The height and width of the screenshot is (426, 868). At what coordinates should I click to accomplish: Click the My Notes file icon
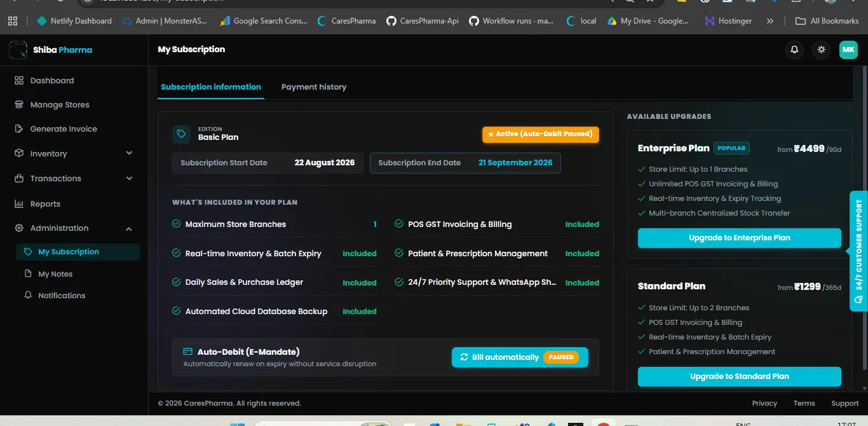point(27,274)
